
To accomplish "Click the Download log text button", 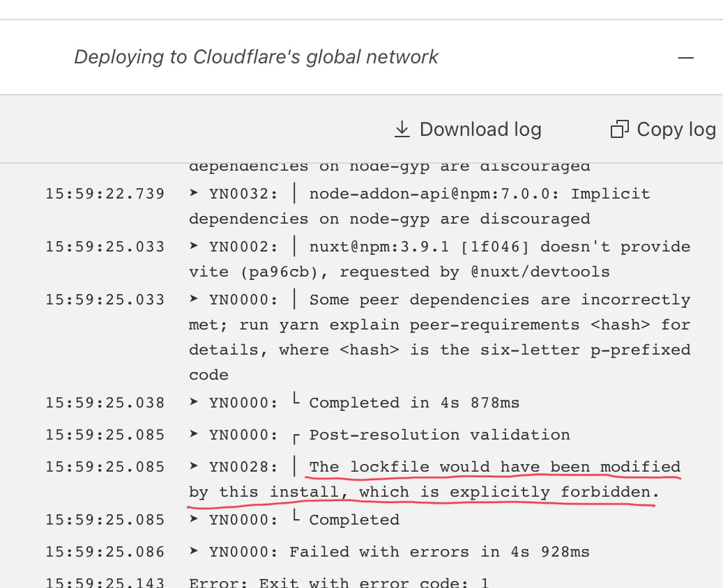I will tap(480, 130).
